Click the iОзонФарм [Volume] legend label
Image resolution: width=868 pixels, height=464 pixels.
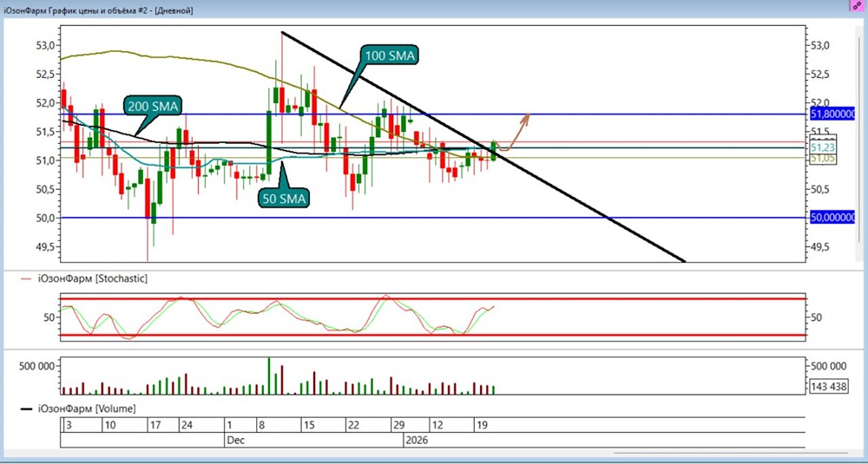(87, 408)
